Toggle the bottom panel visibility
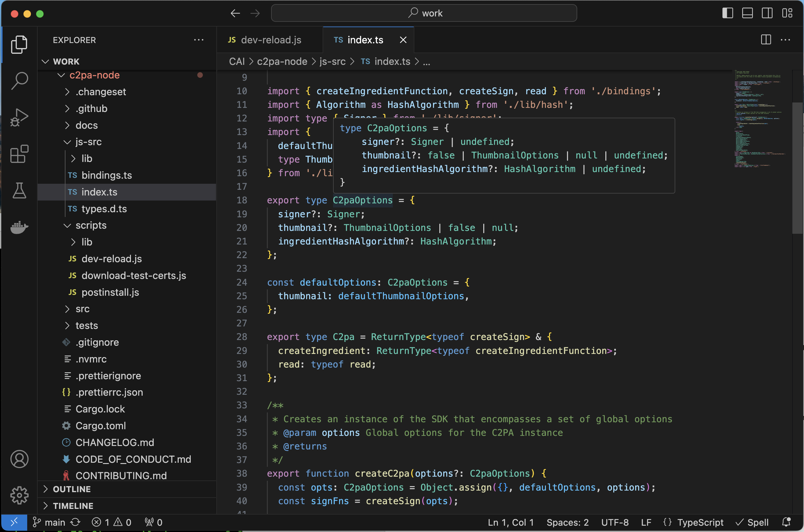Viewport: 804px width, 532px height. 747,13
